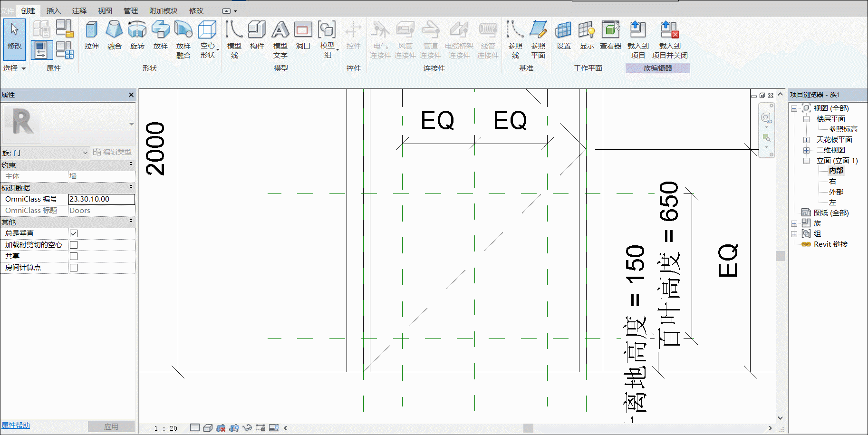Screen dimensions: 868x435
Task: Switch to the 视图 ribbon tab
Action: click(105, 10)
